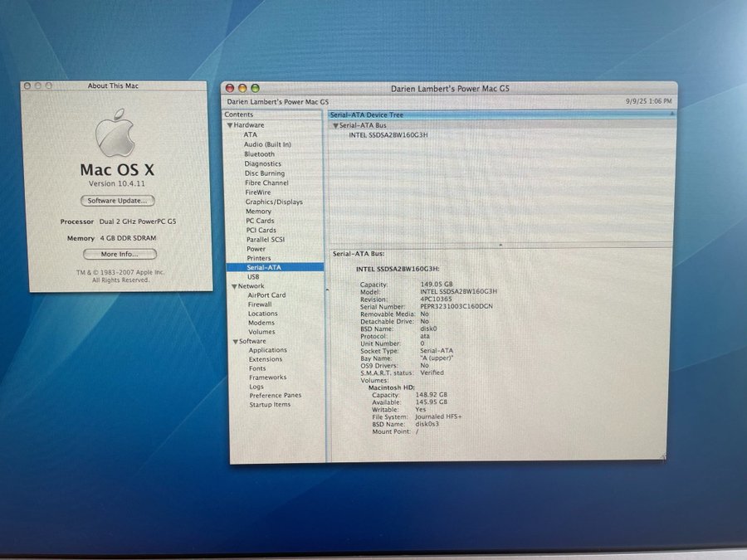Open the Printers entry
This screenshot has width=747, height=560.
point(259,258)
